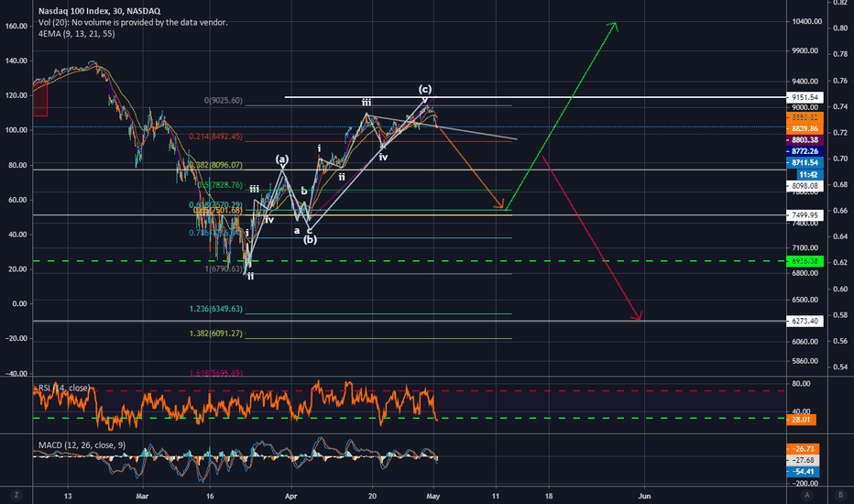Click the MACD -27.68 value label
This screenshot has height=504, width=854.
803,460
